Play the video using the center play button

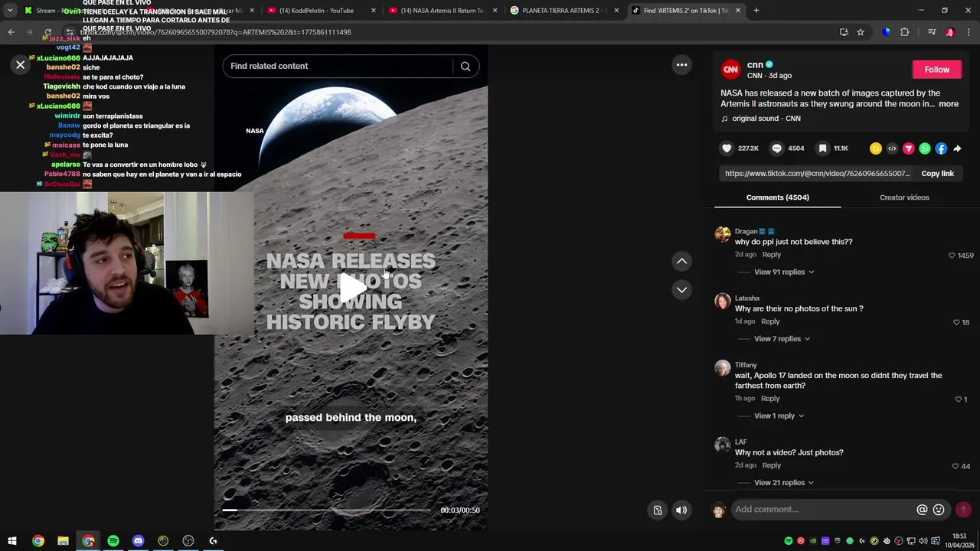pos(351,287)
